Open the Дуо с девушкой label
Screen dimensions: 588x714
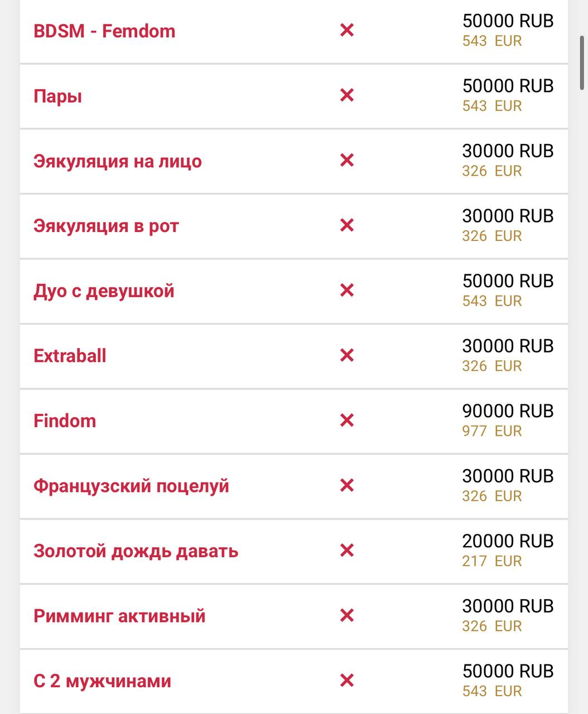click(104, 291)
